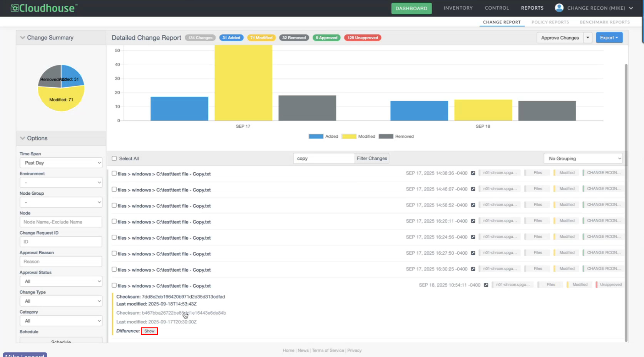Open external link icon for 14:58:52 change
The width and height of the screenshot is (644, 357).
pos(473,205)
